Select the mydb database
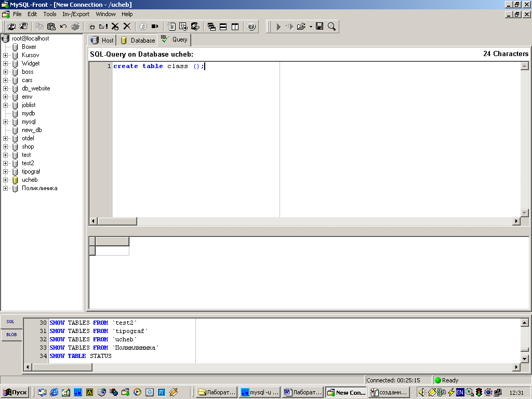This screenshot has height=399, width=532. (x=29, y=113)
